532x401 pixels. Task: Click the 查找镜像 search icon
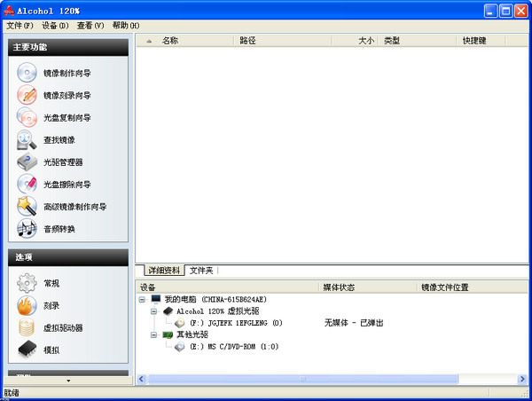pos(27,139)
